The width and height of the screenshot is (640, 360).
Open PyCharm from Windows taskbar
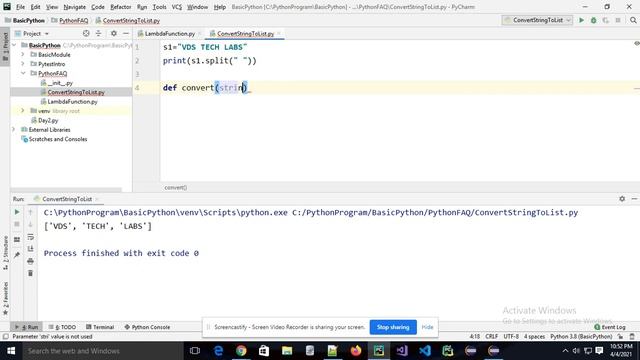[379, 351]
